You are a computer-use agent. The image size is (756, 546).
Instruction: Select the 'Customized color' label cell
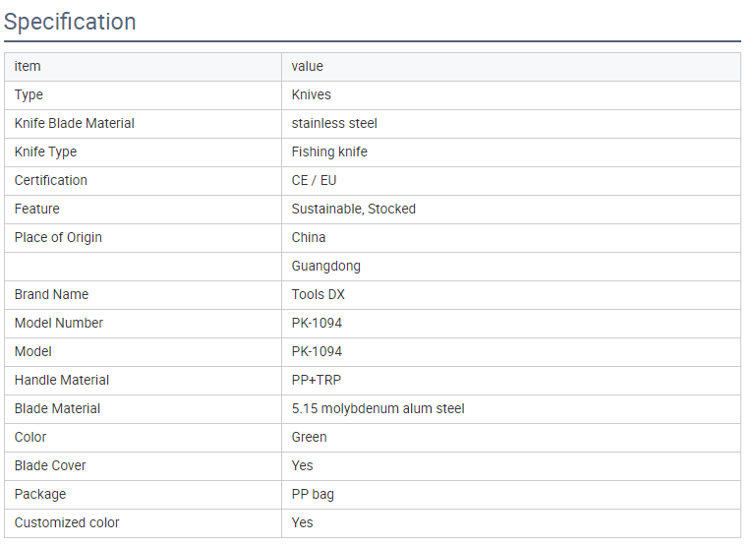tap(143, 522)
